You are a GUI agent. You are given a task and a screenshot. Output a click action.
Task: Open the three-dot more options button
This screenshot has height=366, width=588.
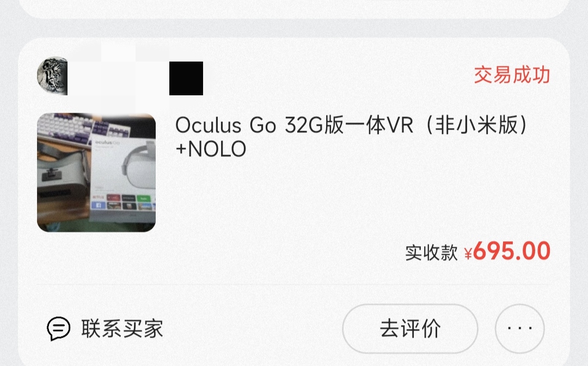tap(520, 328)
